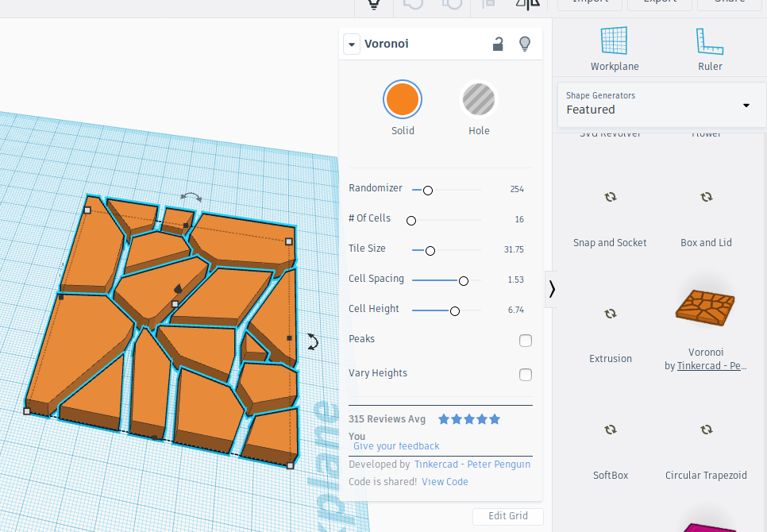The width and height of the screenshot is (767, 532).
Task: Select the Circular Trapezoid shape generator
Action: [706, 450]
